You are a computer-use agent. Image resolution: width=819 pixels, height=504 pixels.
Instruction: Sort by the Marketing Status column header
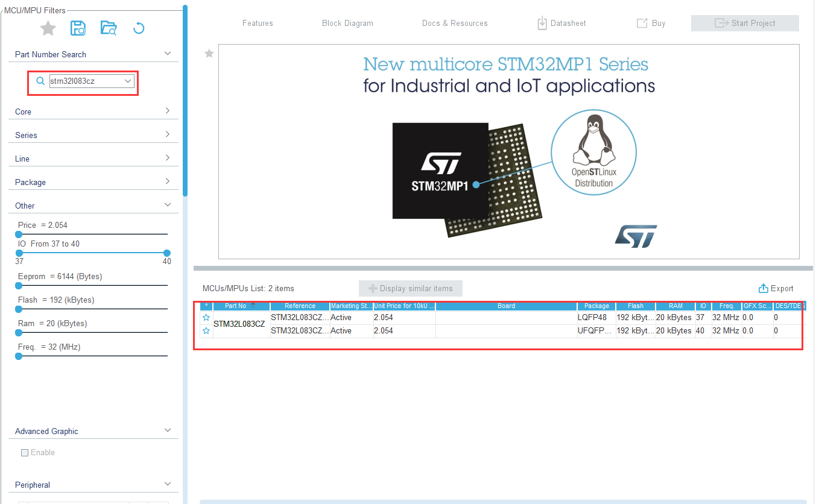[x=351, y=306]
